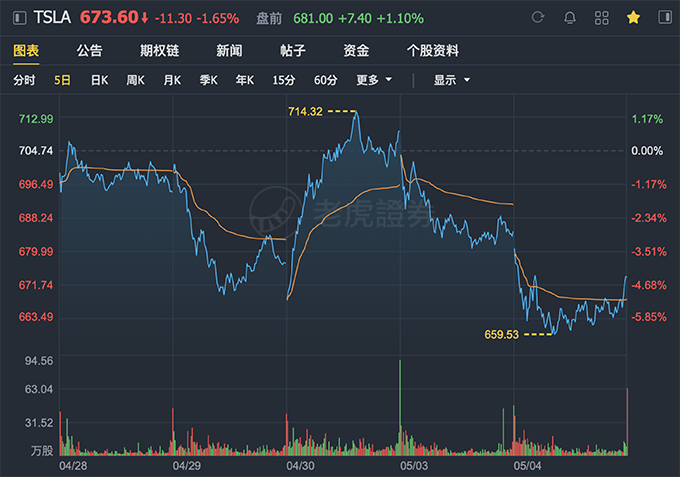Expand the 更多 dropdown
680x477 pixels.
[374, 80]
